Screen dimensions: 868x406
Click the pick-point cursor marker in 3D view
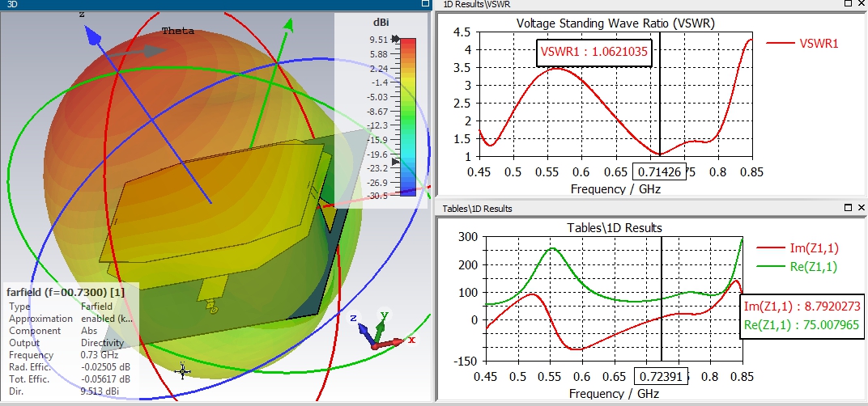[183, 371]
